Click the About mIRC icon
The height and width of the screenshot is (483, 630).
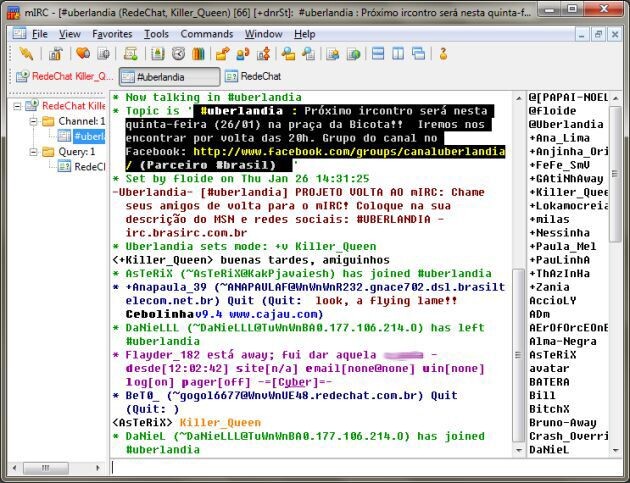point(443,53)
